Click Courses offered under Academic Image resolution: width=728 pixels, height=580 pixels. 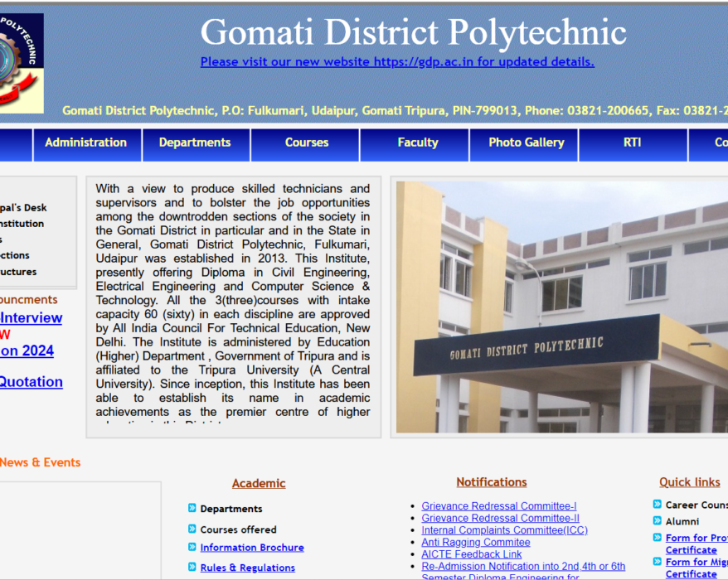(x=238, y=530)
